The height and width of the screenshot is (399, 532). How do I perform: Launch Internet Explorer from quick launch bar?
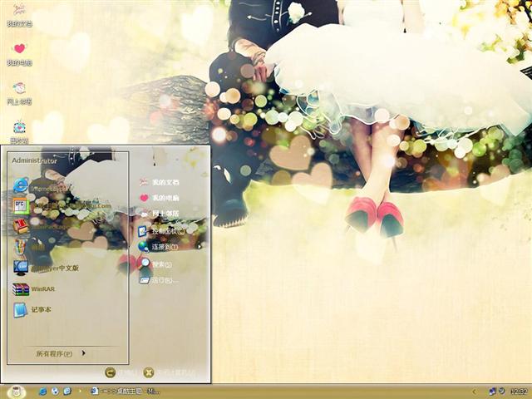coord(42,392)
